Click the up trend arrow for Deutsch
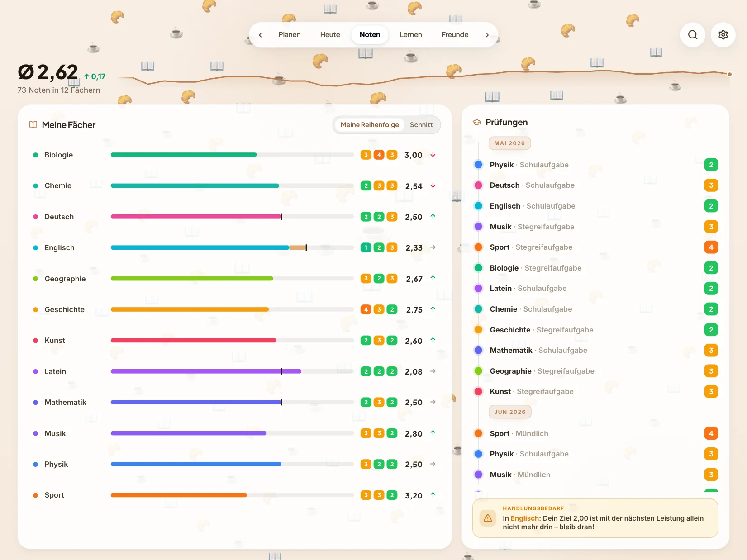Screen dimensions: 747x560 (433, 217)
